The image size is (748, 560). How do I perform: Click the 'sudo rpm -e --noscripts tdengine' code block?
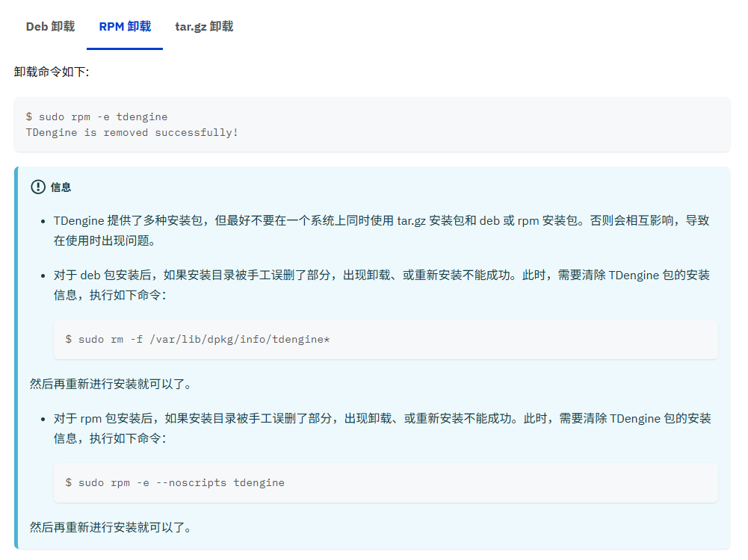[x=386, y=483]
